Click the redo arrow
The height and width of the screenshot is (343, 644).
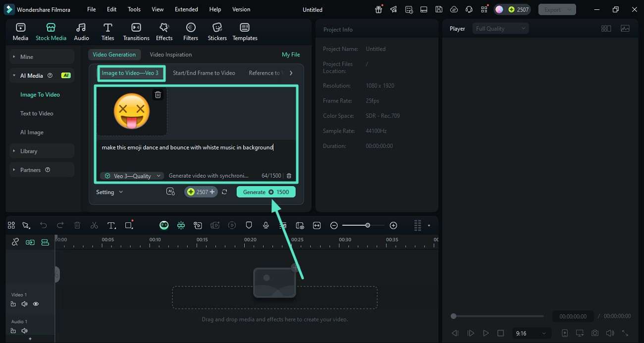[60, 225]
